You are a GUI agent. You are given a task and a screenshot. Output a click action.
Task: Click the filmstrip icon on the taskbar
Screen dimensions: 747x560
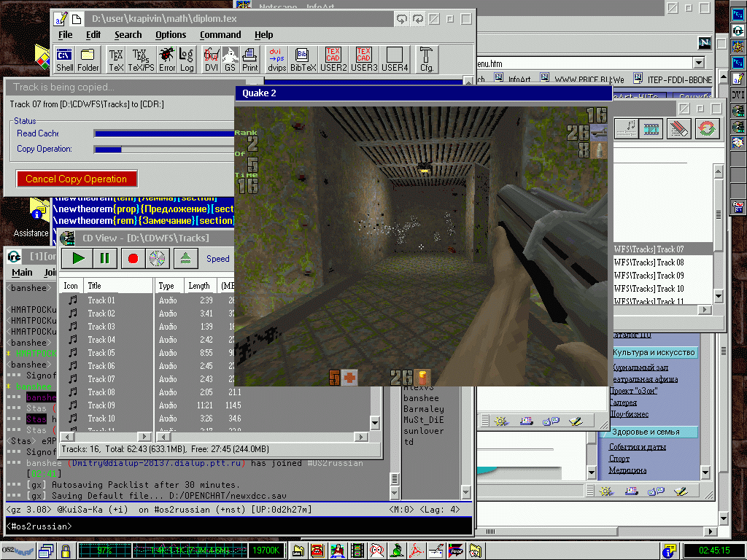[357, 551]
